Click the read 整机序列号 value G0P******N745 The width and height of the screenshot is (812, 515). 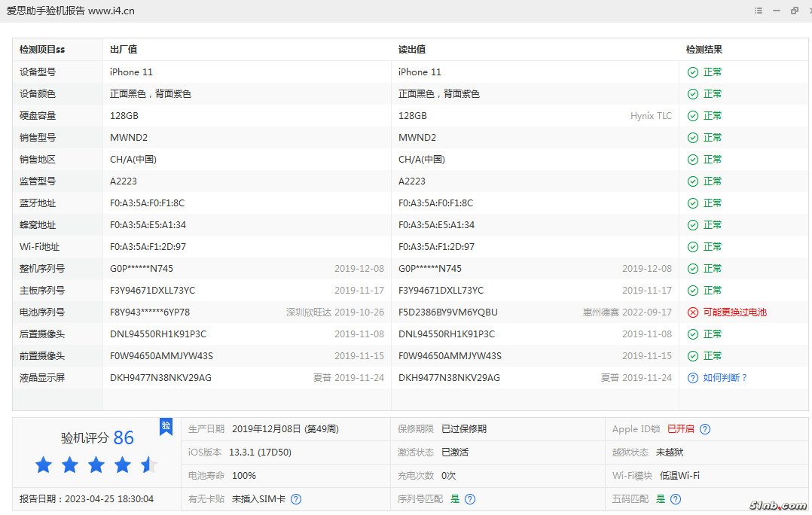(430, 269)
